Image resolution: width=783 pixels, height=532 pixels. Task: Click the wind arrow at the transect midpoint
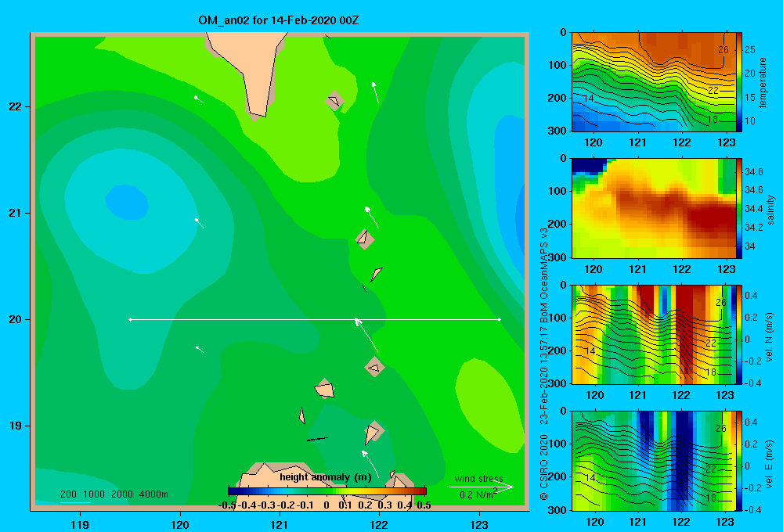366,336
